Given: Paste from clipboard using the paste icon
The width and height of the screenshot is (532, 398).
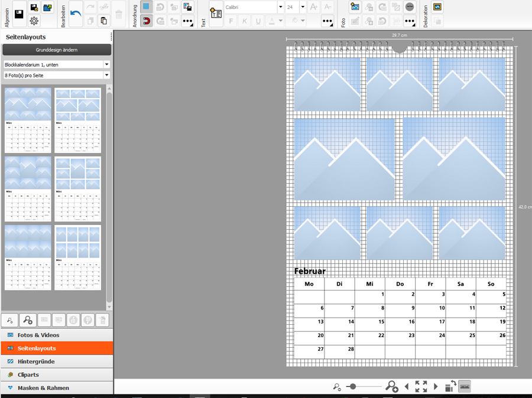Looking at the screenshot, I should coord(104,21).
